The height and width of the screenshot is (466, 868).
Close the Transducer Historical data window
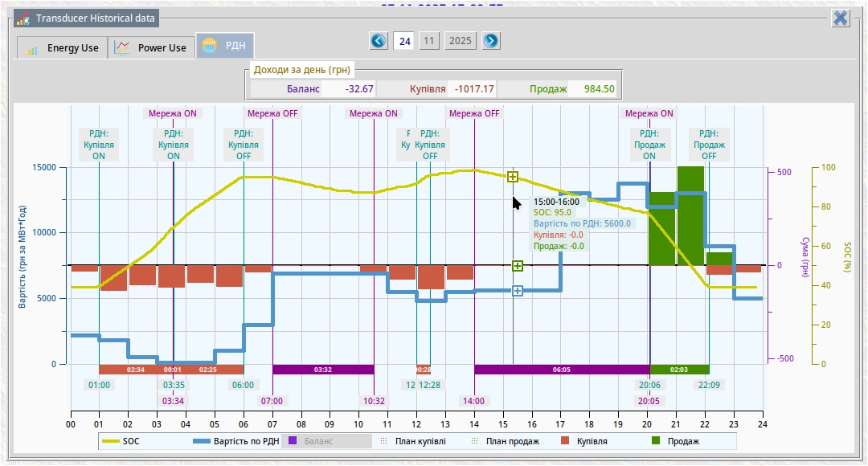(x=841, y=18)
